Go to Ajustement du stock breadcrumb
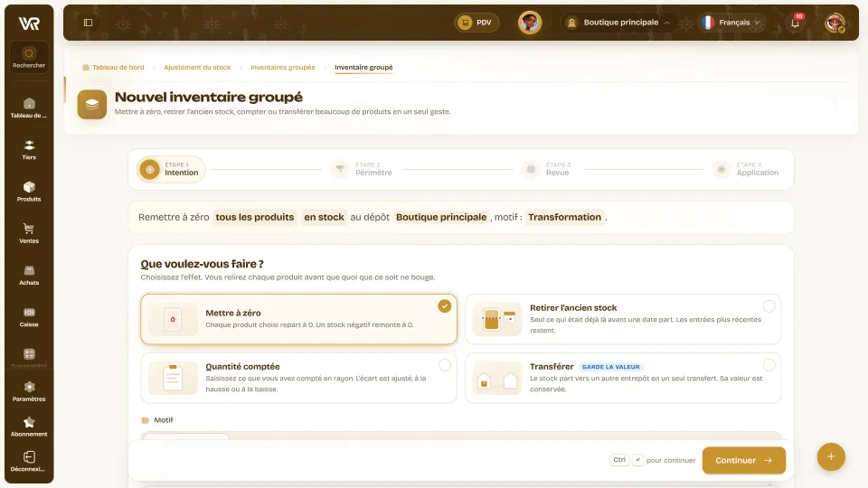This screenshot has width=868, height=488. 197,68
